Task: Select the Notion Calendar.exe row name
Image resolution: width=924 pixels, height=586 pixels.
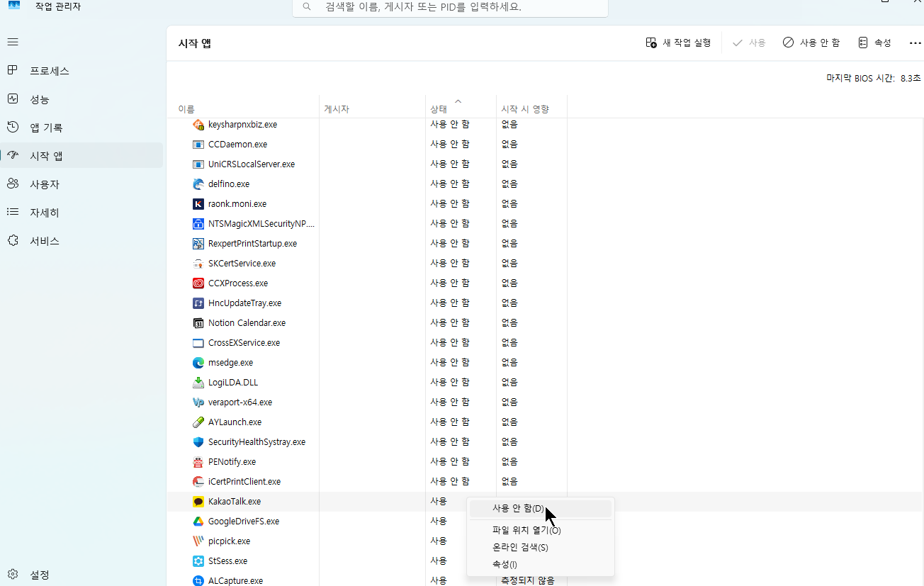Action: point(247,323)
